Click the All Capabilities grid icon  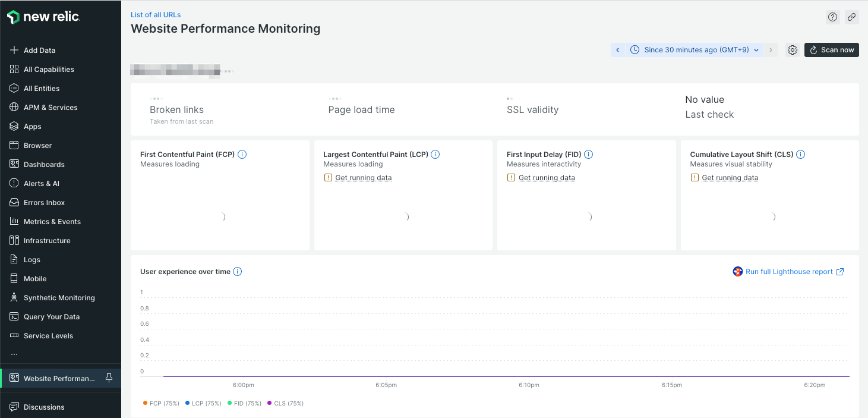14,70
